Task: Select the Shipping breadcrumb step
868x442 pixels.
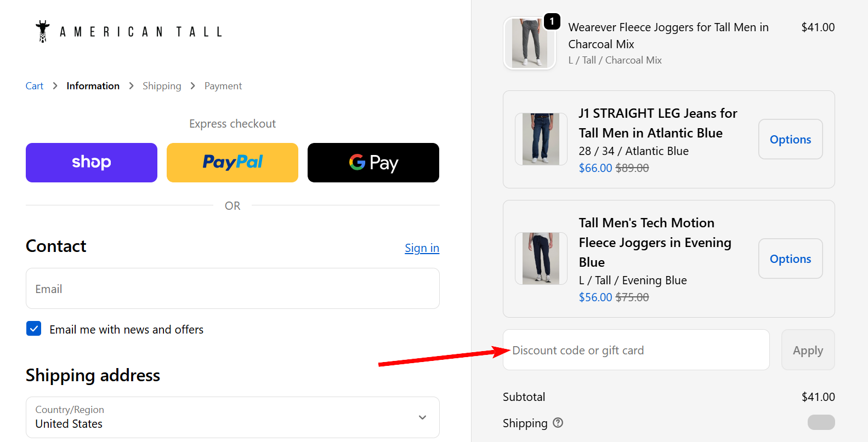Action: [162, 86]
